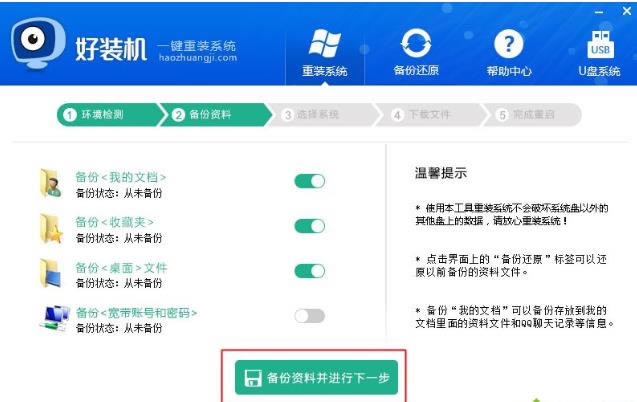
Task: Click the Windows logo reinstall system icon
Action: (324, 43)
